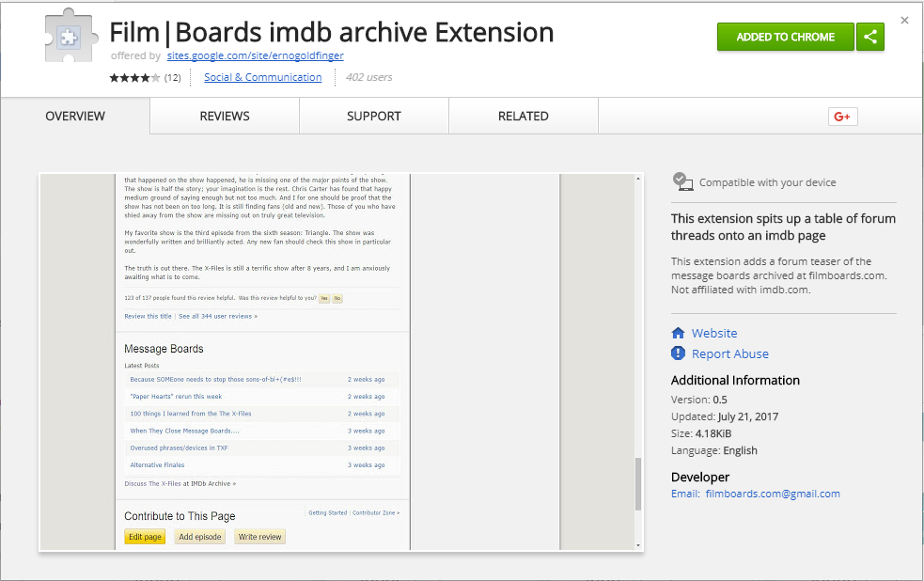Click '100 things I learned' thread row
This screenshot has width=924, height=581.
pos(262,414)
